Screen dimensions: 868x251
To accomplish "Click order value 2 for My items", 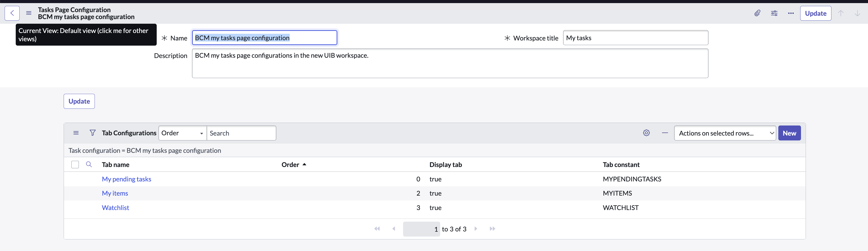I will coord(418,193).
